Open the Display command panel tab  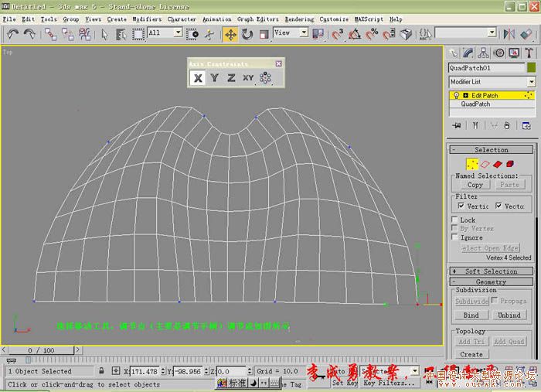coord(514,53)
